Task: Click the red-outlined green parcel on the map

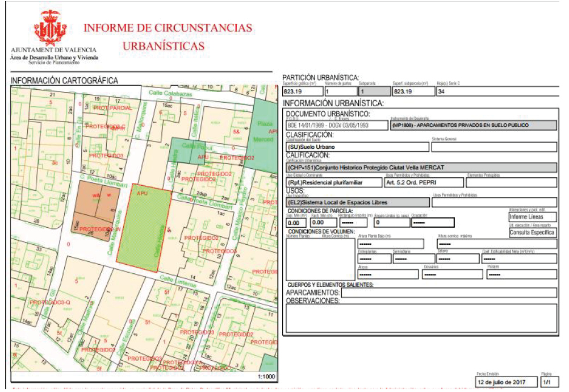Action: [144, 228]
